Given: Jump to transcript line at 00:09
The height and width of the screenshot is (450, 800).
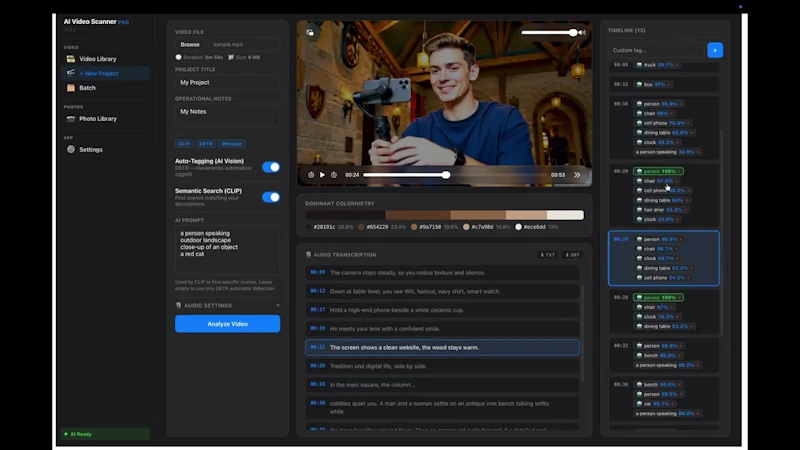Looking at the screenshot, I should [x=442, y=272].
